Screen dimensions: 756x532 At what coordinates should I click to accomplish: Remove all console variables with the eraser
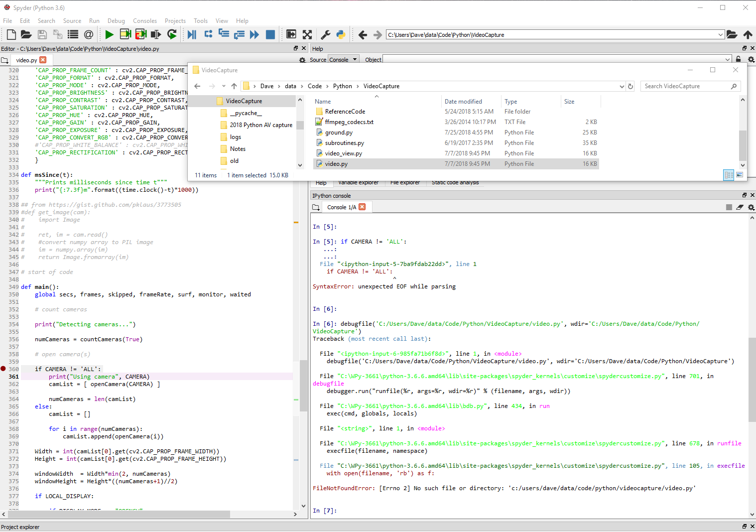click(740, 207)
